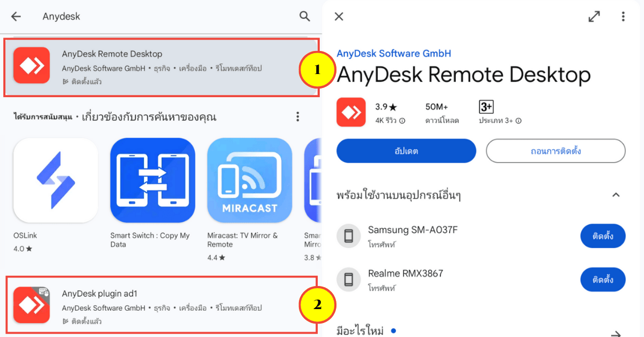The height and width of the screenshot is (337, 644).
Task: Tap the back arrow in search bar
Action: click(16, 16)
